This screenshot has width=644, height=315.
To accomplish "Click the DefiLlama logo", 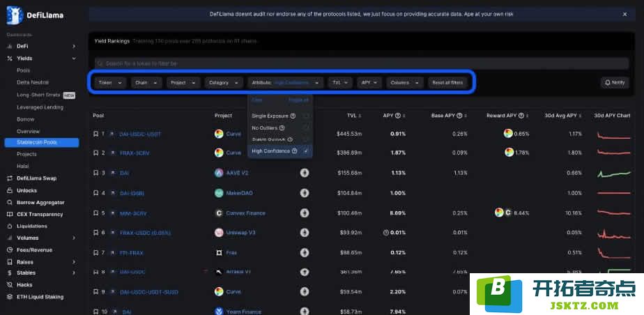I will [35, 15].
